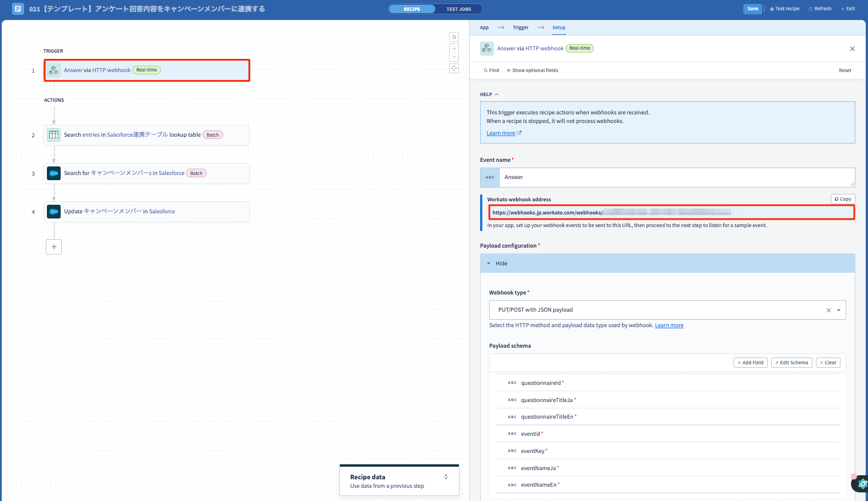Select the eventKey schema field
Viewport: 868px width, 501px height.
pyautogui.click(x=667, y=451)
